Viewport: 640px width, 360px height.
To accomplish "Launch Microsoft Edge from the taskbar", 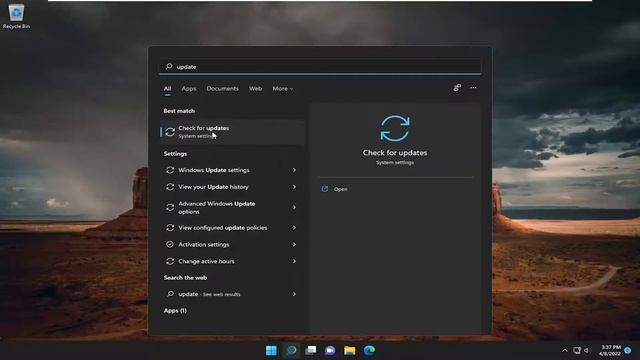I will (x=369, y=350).
